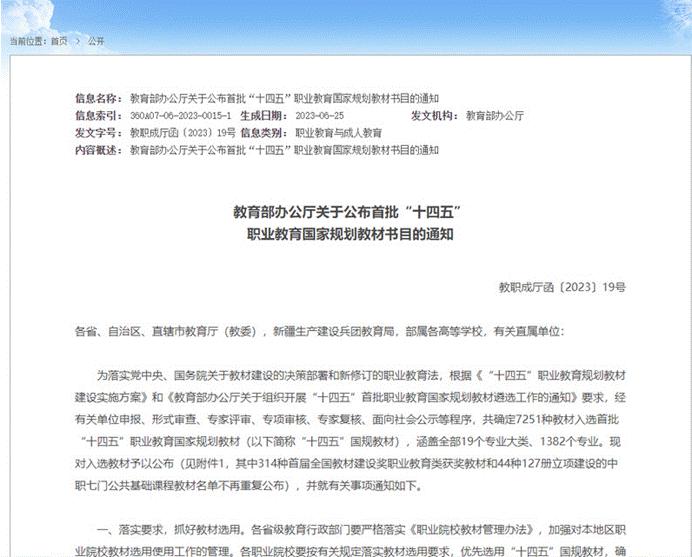Click the paragraph line starting 为落实党中央

(x=361, y=376)
